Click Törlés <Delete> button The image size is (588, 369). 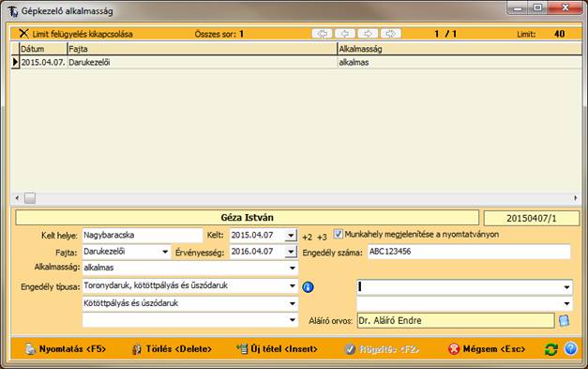click(172, 348)
